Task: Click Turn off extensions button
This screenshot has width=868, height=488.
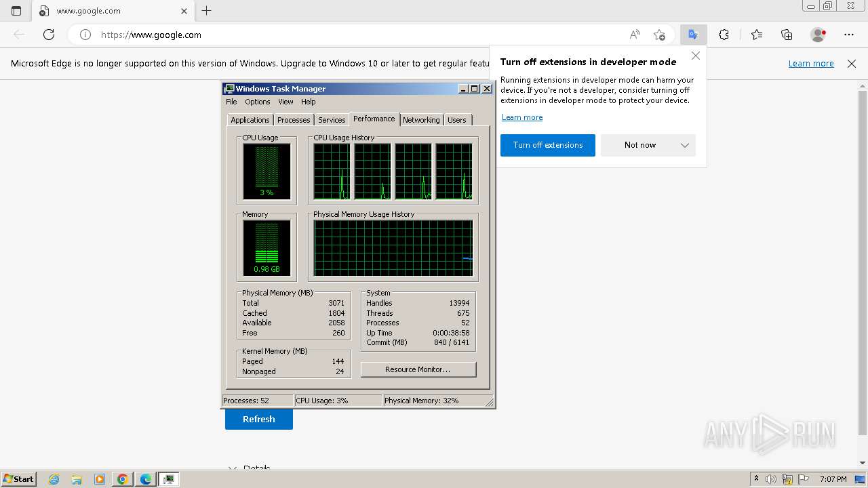Action: (x=548, y=145)
